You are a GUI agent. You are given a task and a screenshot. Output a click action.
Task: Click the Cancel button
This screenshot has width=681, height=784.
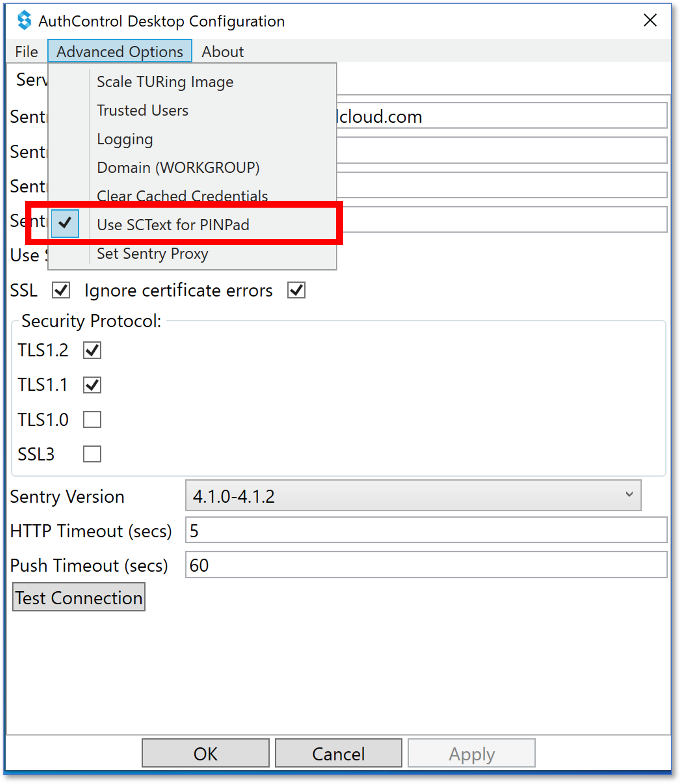click(x=338, y=753)
